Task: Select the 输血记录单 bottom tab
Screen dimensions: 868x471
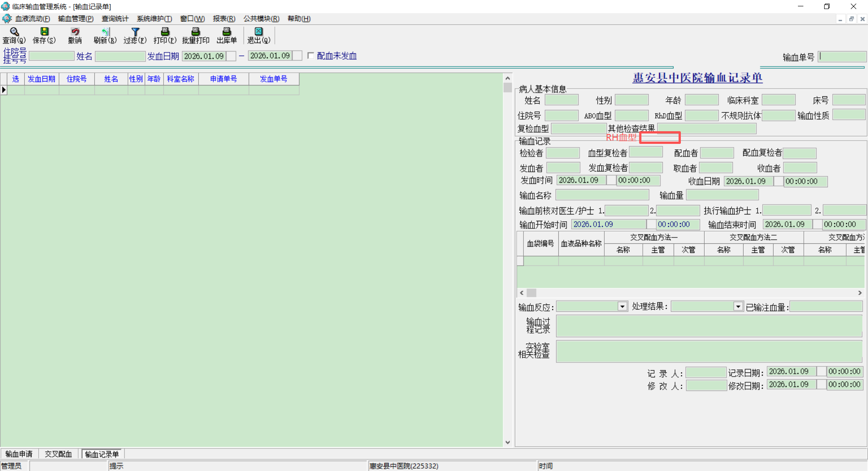Action: click(x=102, y=454)
